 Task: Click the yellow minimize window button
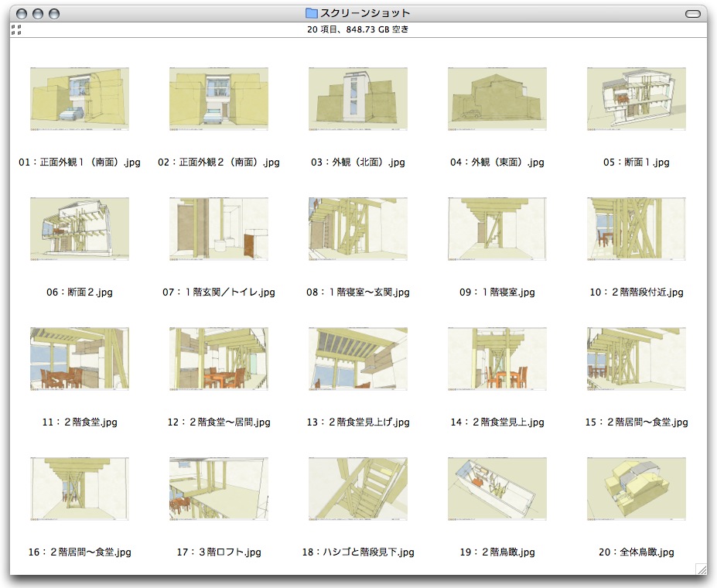38,13
